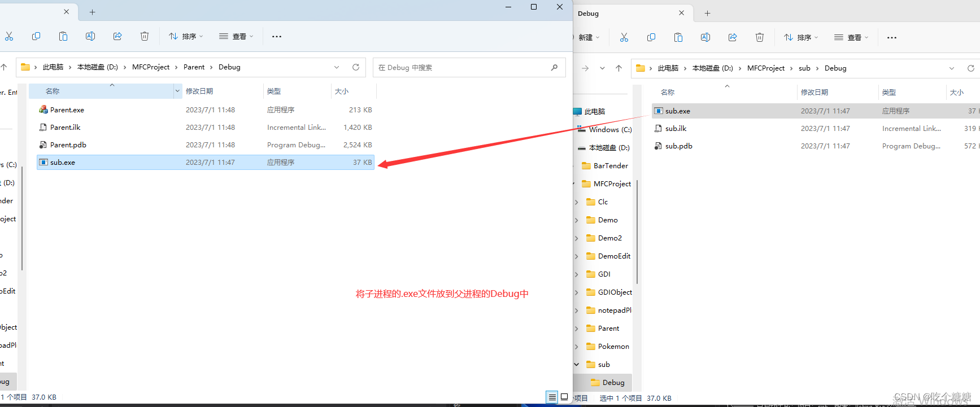This screenshot has height=407, width=980.
Task: Click sub breadcrumb in sub window address bar
Action: [804, 68]
